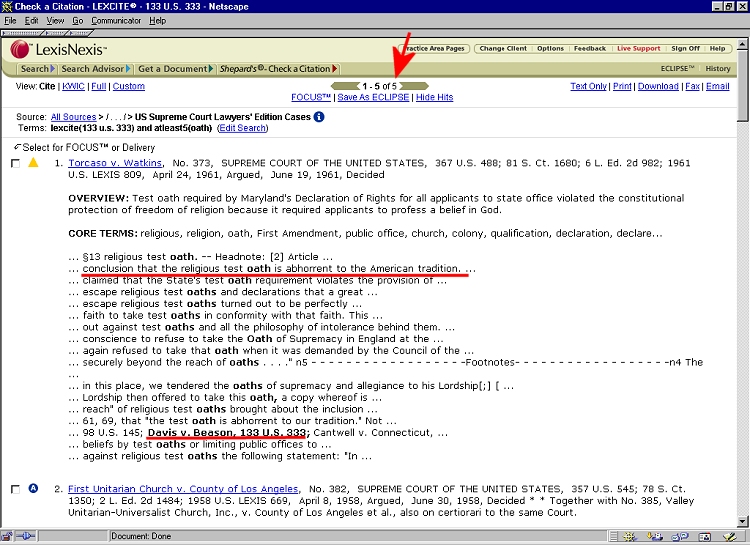The width and height of the screenshot is (750, 545).
Task: Select the Torcaso v. Watkins checkbox
Action: pos(15,164)
